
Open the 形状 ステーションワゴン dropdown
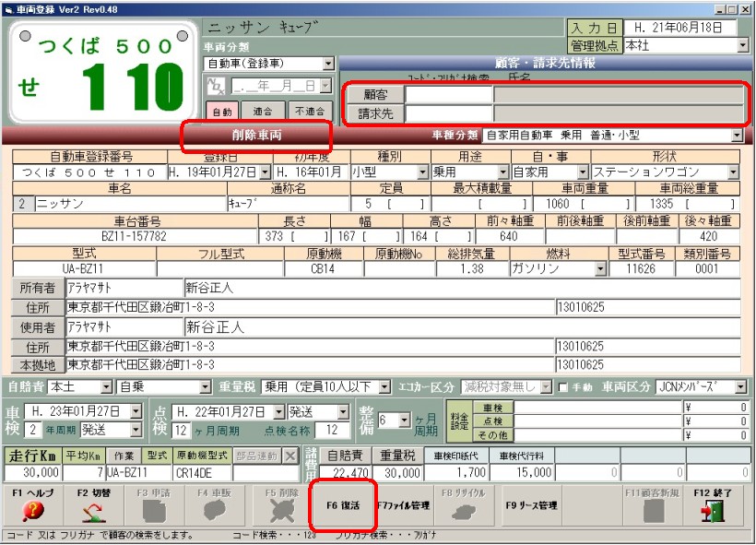point(732,172)
